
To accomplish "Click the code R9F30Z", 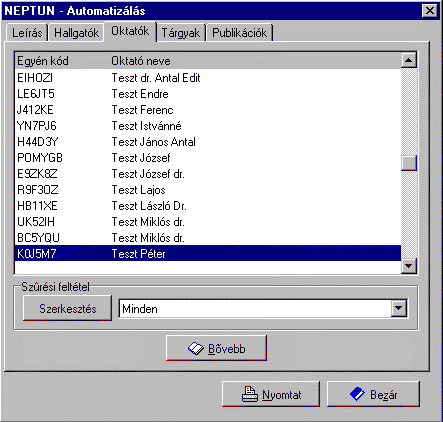I will click(37, 190).
